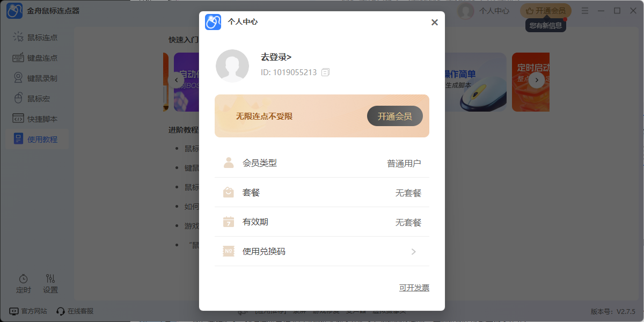Screen dimensions: 644x322
Task: Advance carousel with next arrow
Action: pos(536,80)
